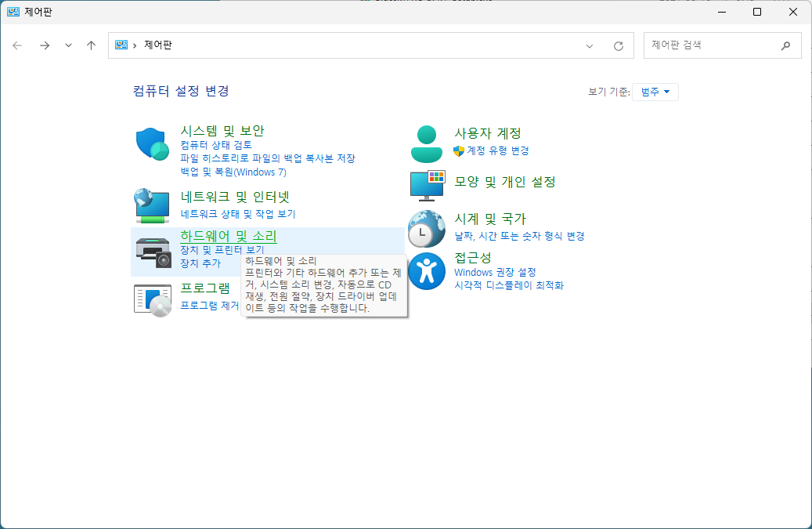Close the Control Panel window
This screenshot has width=812, height=529.
pos(793,12)
